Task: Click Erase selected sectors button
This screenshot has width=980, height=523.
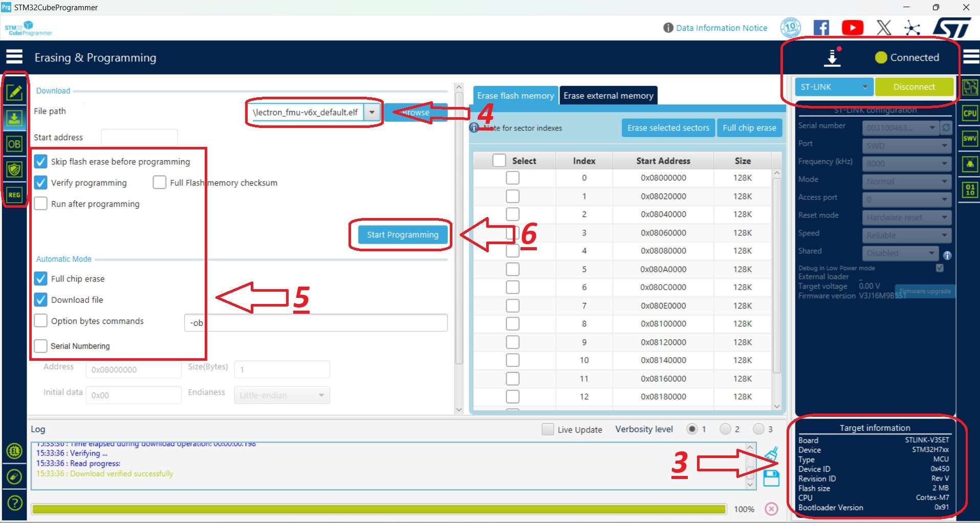Action: [668, 128]
